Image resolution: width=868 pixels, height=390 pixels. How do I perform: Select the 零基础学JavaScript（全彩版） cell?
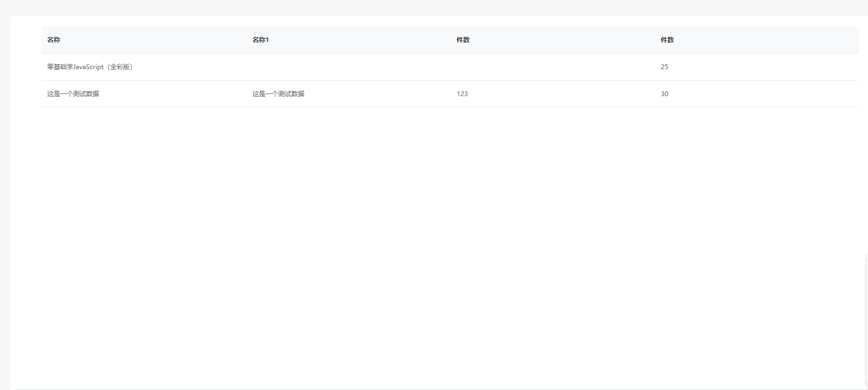(90, 67)
